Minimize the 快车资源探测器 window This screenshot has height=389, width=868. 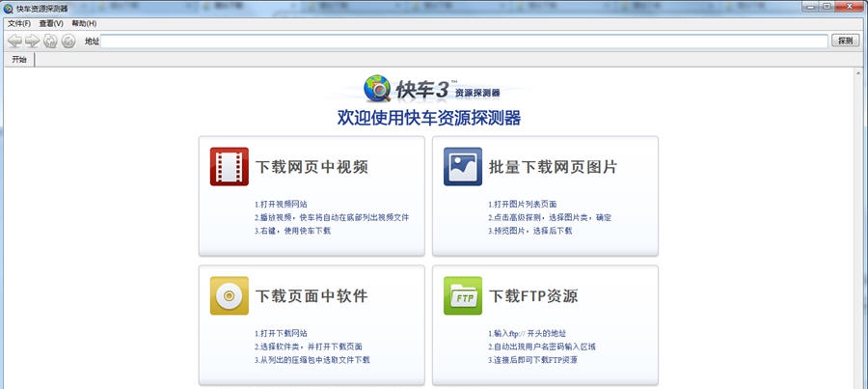[x=810, y=6]
